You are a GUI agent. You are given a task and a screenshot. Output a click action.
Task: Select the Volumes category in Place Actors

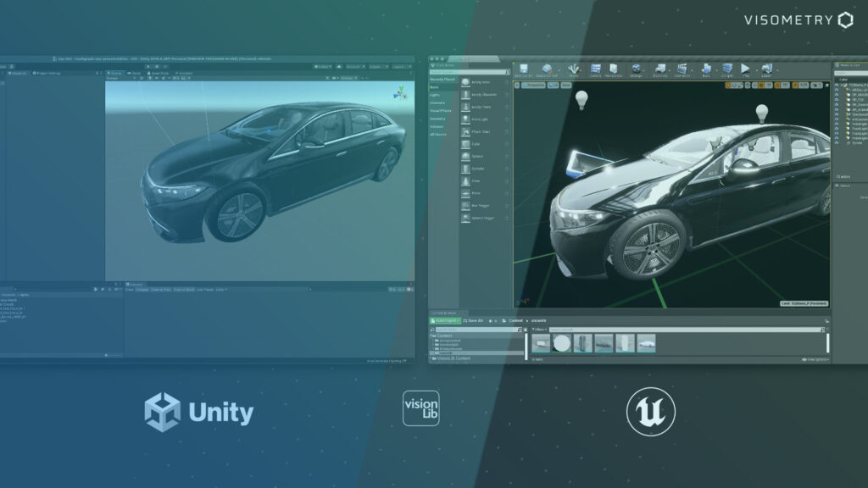437,127
